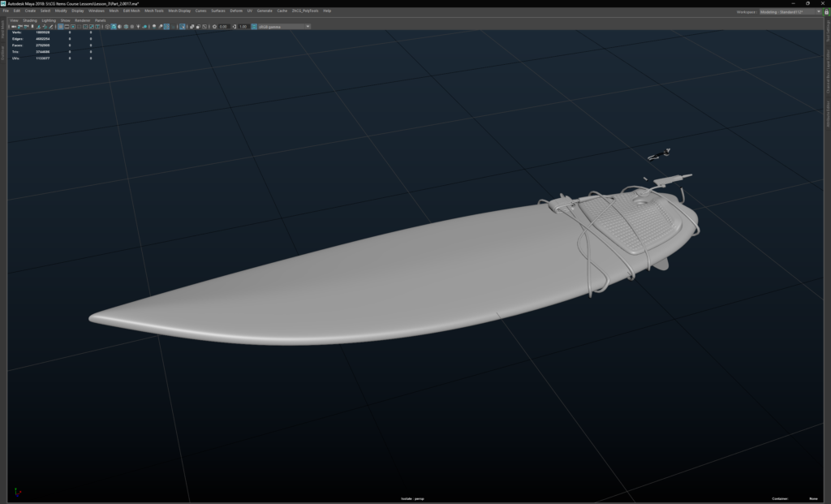Click the gamma value field showing 1.00
The width and height of the screenshot is (831, 504).
pos(243,27)
